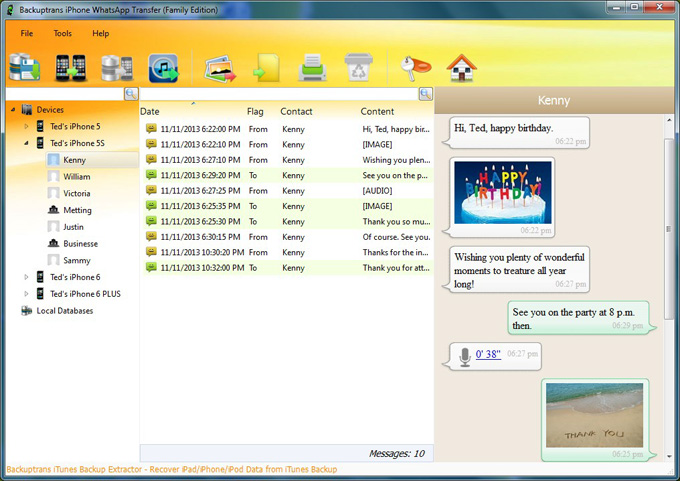The image size is (680, 481).
Task: Click message icon of 10:32:00 PM row
Action: click(x=151, y=268)
